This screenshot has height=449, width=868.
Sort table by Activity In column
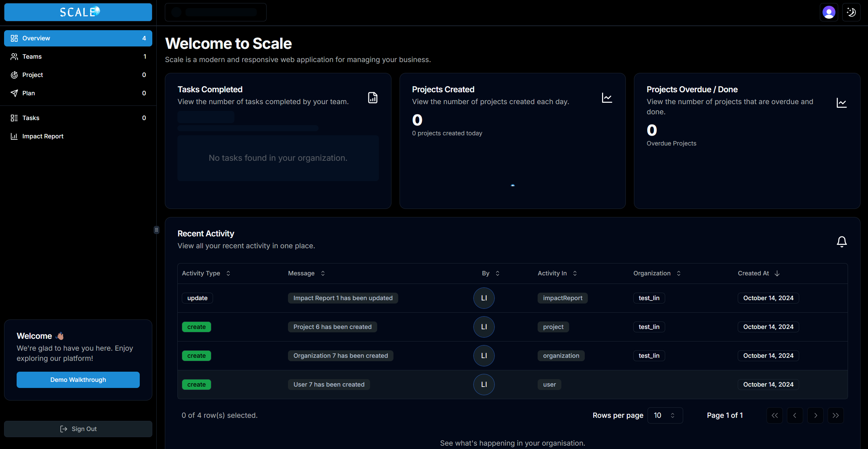pos(557,273)
